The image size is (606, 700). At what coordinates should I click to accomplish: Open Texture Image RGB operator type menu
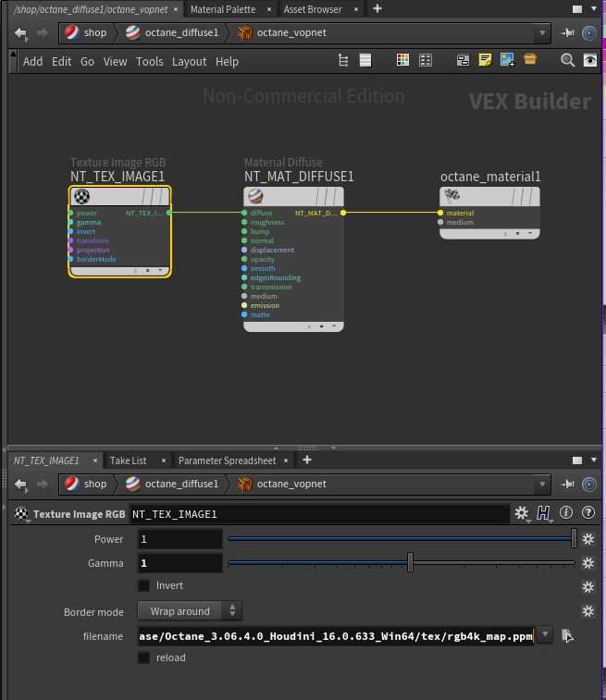[21, 515]
